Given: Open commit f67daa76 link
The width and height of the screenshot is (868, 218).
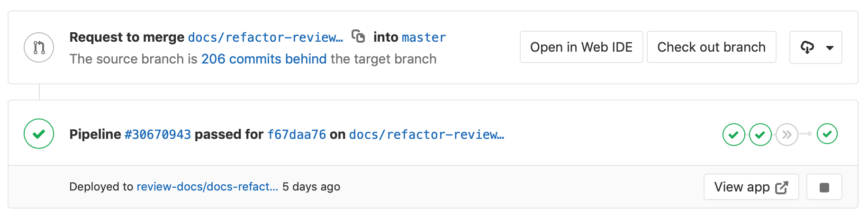Looking at the screenshot, I should click(x=297, y=135).
